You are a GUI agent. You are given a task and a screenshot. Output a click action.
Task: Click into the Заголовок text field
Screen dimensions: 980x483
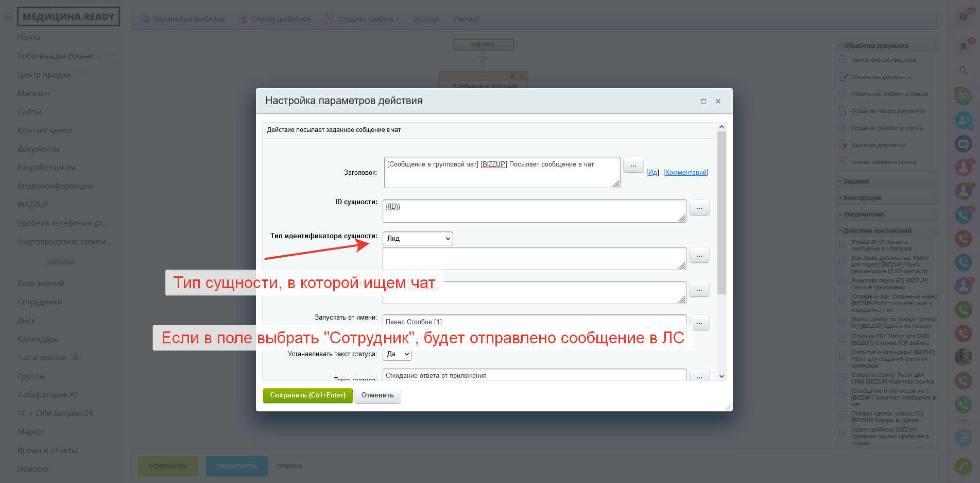point(502,172)
